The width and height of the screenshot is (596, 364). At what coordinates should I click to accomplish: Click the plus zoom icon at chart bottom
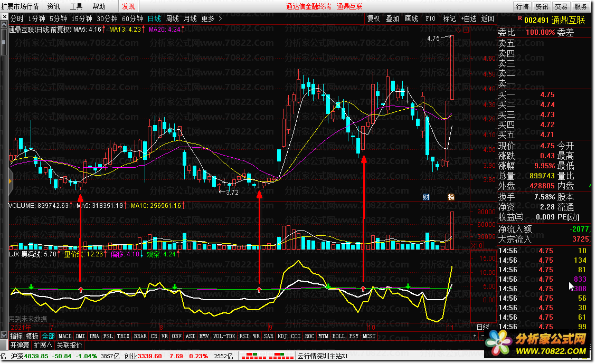coord(475,336)
